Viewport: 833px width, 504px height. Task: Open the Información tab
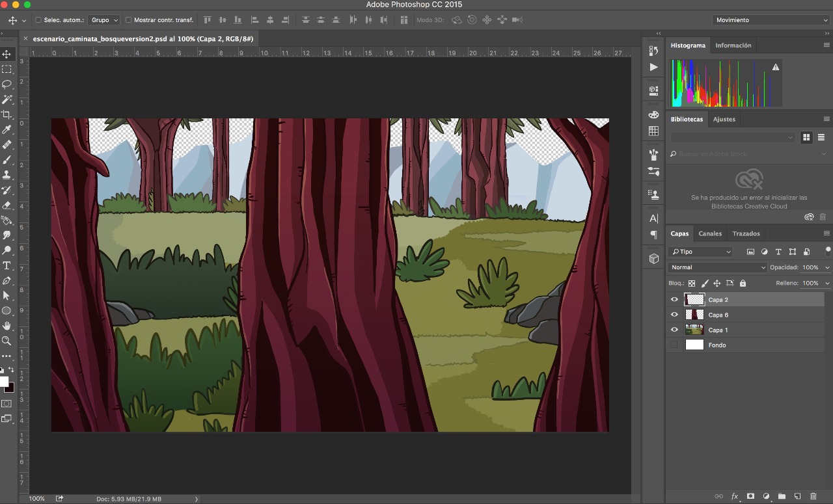pos(733,46)
